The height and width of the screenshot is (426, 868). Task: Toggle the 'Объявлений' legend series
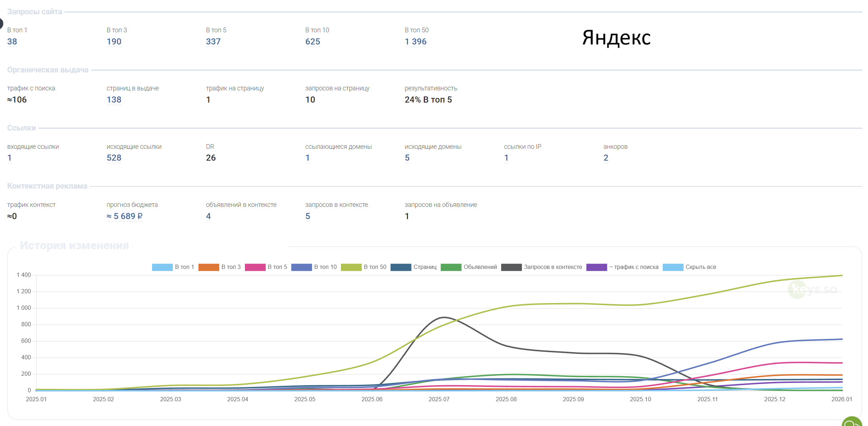(x=469, y=267)
